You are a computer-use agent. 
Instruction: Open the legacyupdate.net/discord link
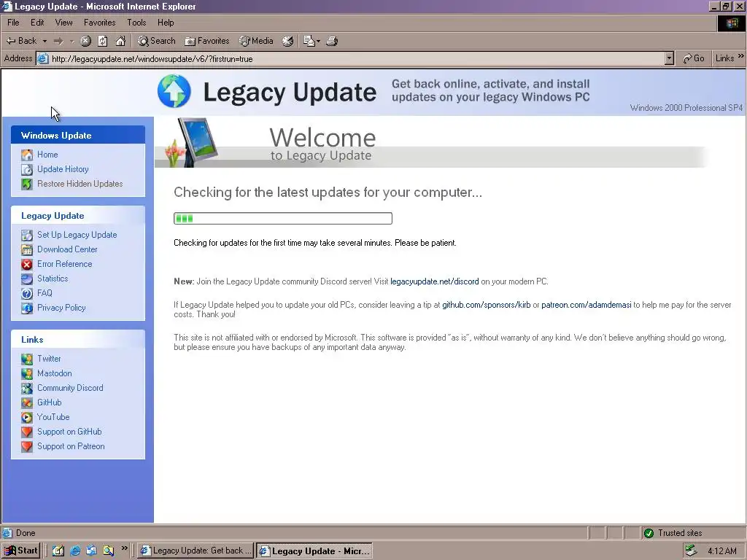coord(435,281)
